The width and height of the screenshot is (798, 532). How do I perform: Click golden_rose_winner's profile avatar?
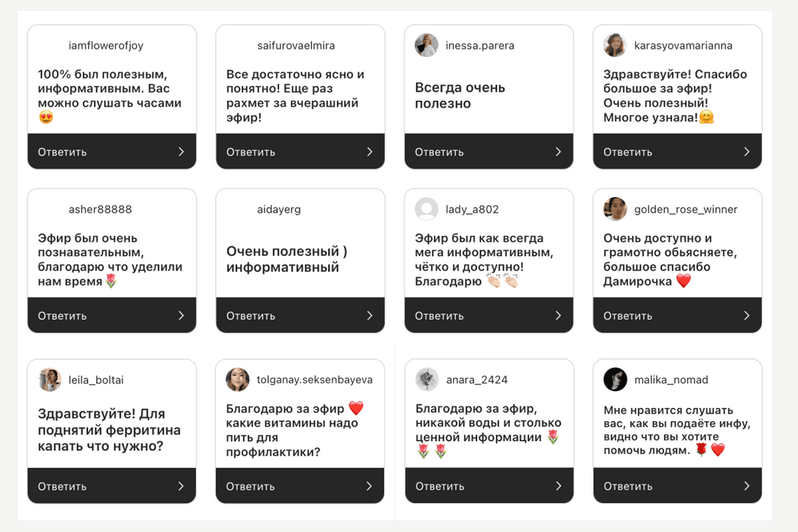tap(615, 209)
